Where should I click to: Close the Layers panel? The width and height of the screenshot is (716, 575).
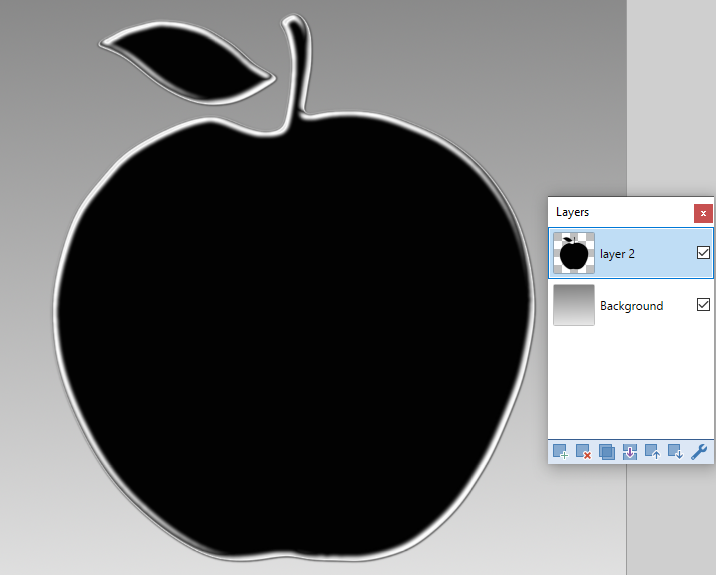click(703, 213)
